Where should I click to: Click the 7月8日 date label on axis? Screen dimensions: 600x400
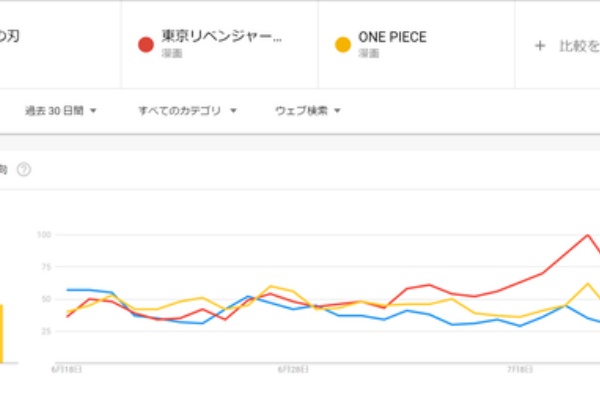coord(521,369)
